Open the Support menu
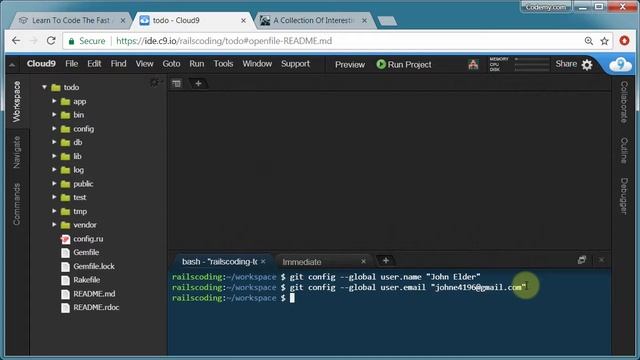This screenshot has width=640, height=360. 295,64
